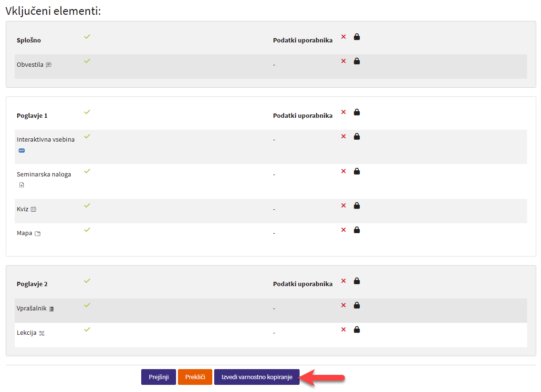Click the green checkmark next to Splošno
The image size is (541, 392).
click(87, 37)
